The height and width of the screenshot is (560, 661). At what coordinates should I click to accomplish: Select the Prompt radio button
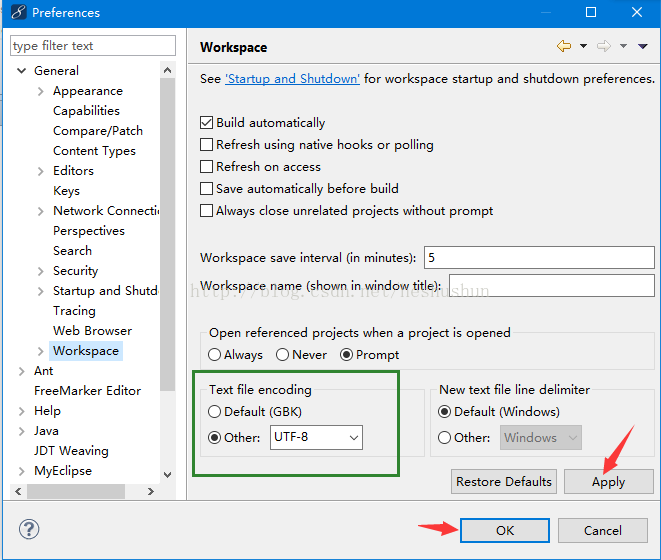pyautogui.click(x=346, y=355)
